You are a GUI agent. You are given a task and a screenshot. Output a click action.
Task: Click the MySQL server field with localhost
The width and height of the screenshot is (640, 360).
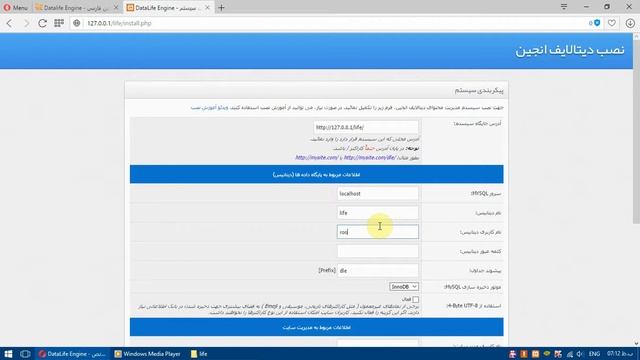(x=378, y=193)
